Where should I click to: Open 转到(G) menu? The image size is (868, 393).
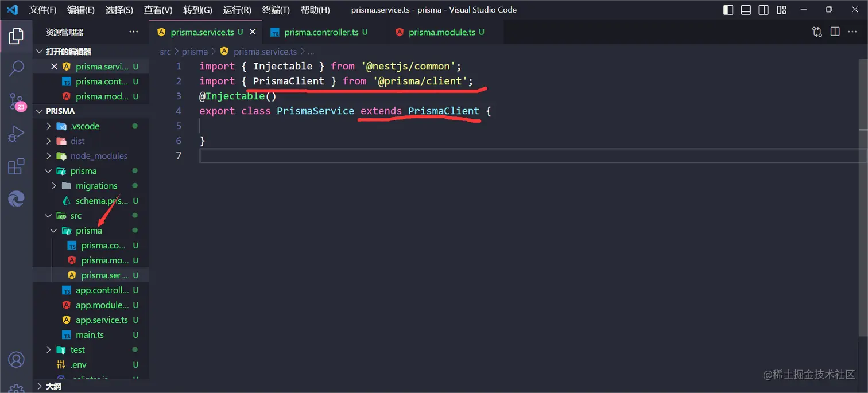(x=197, y=10)
